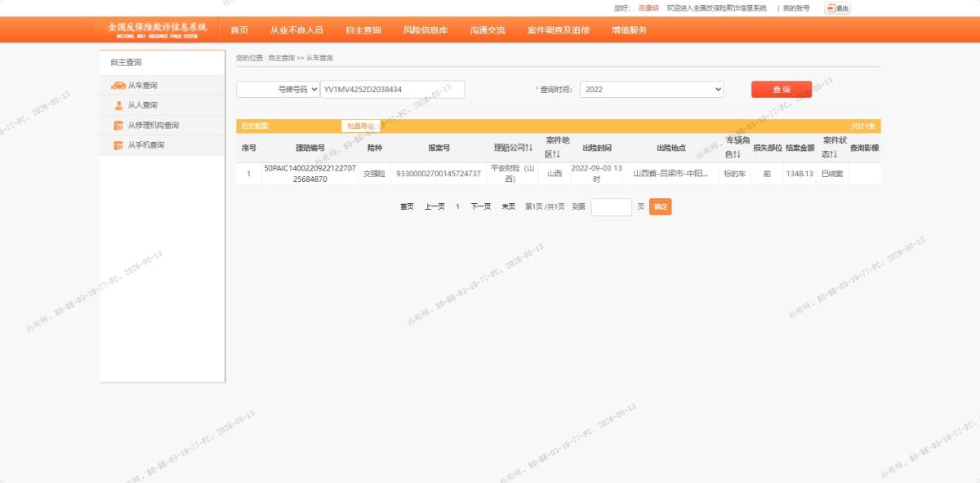Open the 自主查询 menu
The height and width of the screenshot is (483, 980).
pyautogui.click(x=363, y=30)
